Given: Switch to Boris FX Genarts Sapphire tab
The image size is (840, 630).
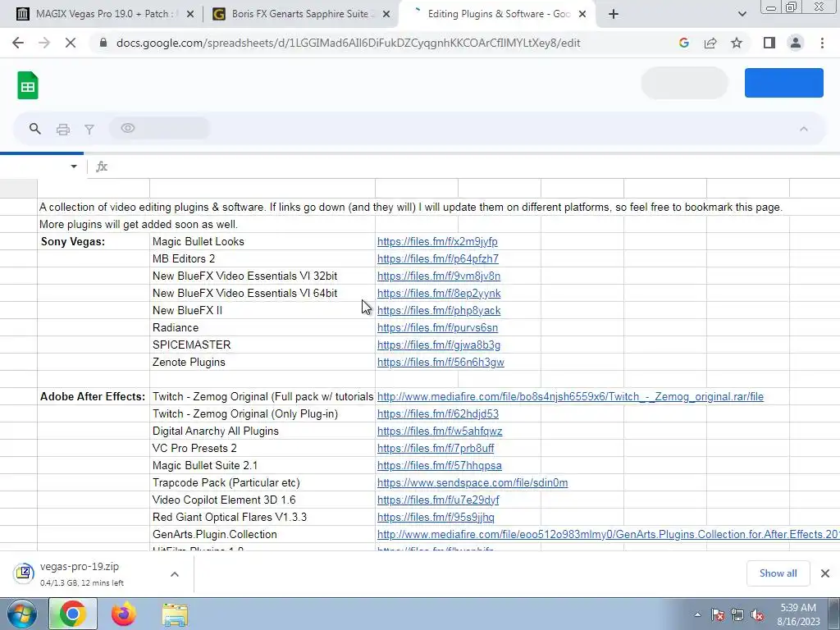Looking at the screenshot, I should [300, 14].
